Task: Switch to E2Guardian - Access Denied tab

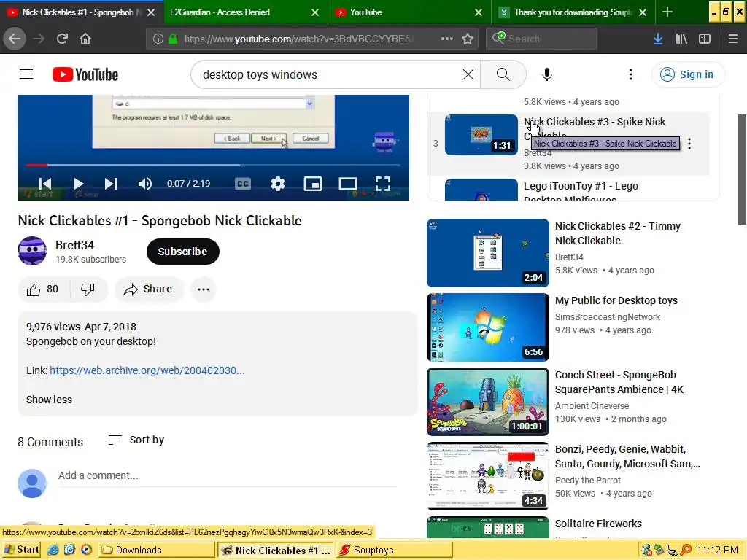Action: [x=239, y=12]
